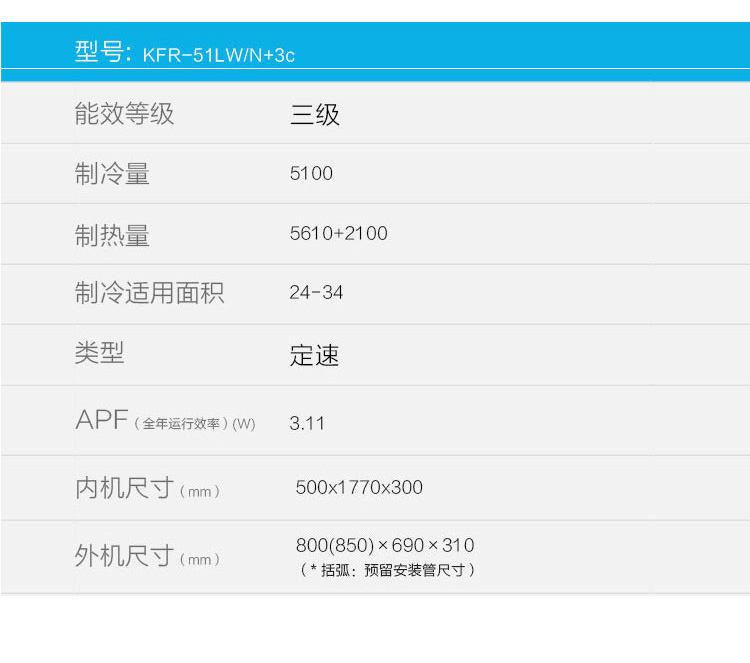Click the 三级 energy rating value

coord(315,115)
